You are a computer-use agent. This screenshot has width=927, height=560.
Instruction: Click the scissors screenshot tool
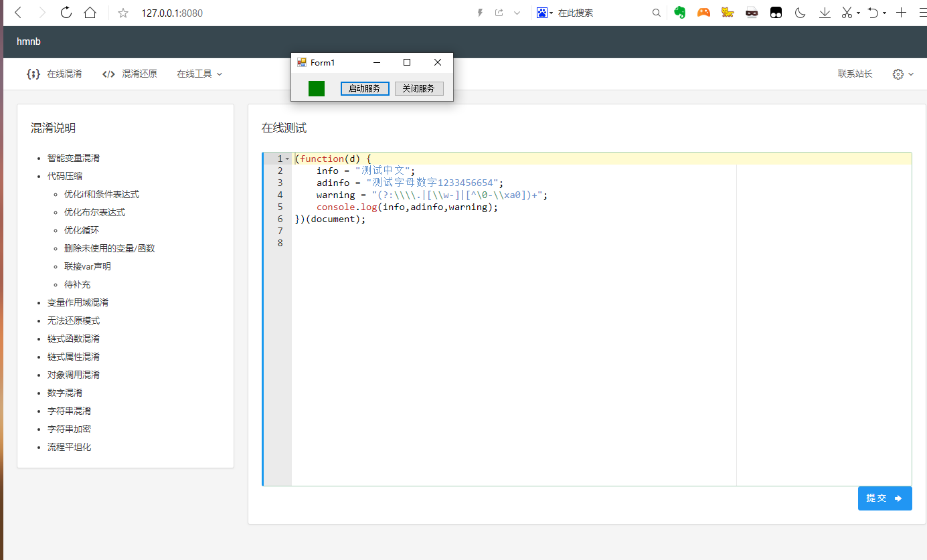[x=847, y=13]
